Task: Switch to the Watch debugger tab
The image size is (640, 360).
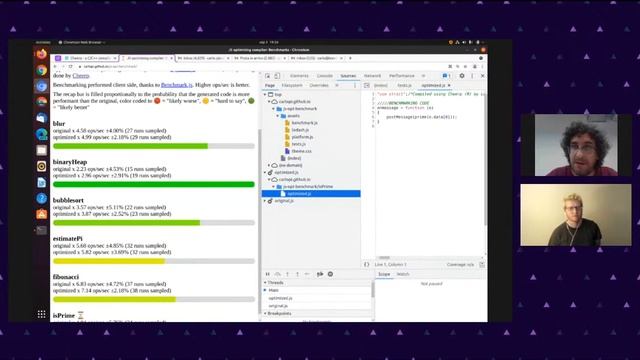Action: (x=403, y=274)
